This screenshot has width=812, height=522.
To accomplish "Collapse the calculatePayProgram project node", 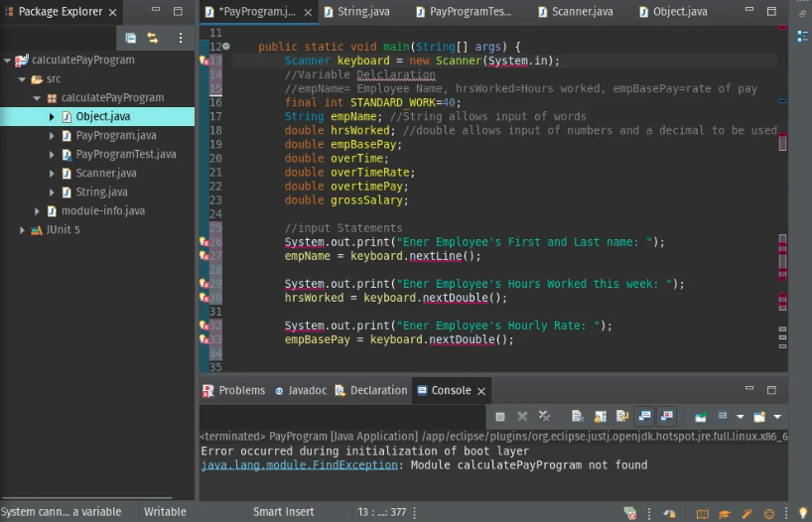I will (7, 61).
